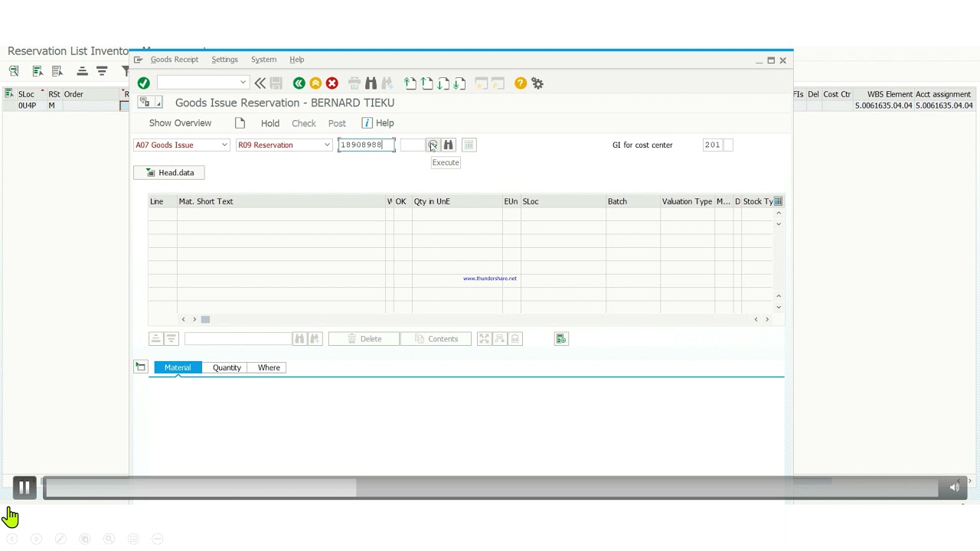Pause the video playback
Image resolution: width=980 pixels, height=551 pixels.
(x=24, y=487)
